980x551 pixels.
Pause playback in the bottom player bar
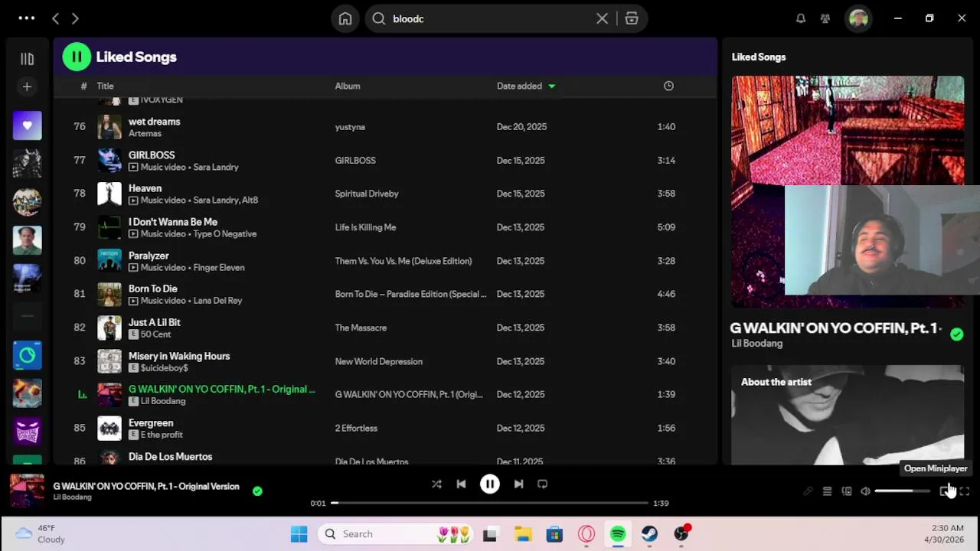tap(490, 484)
